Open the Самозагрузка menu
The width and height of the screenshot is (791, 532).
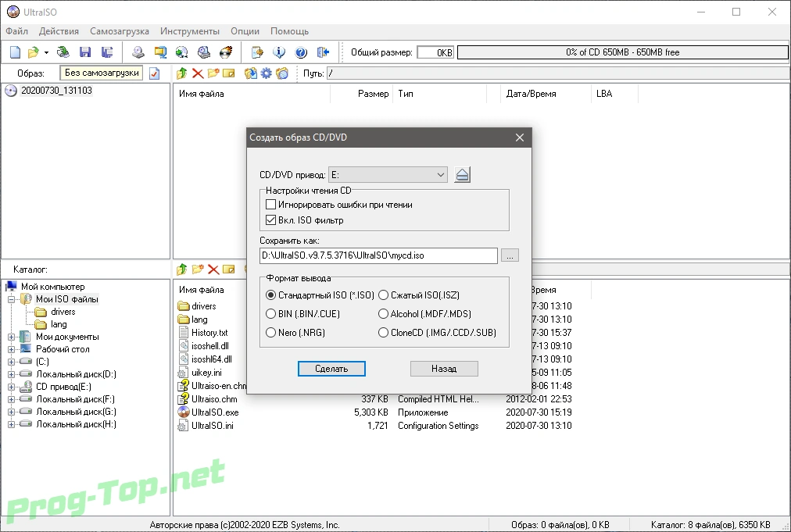tap(120, 31)
